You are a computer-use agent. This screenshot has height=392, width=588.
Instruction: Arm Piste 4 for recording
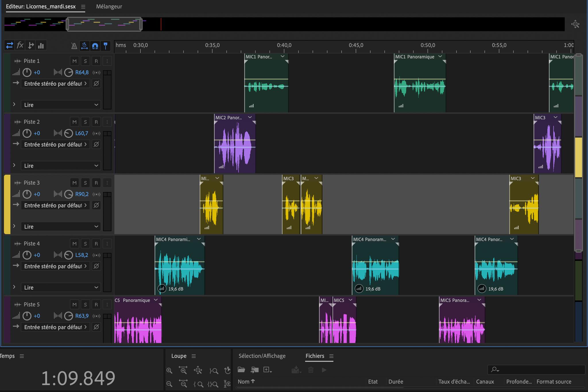point(96,244)
